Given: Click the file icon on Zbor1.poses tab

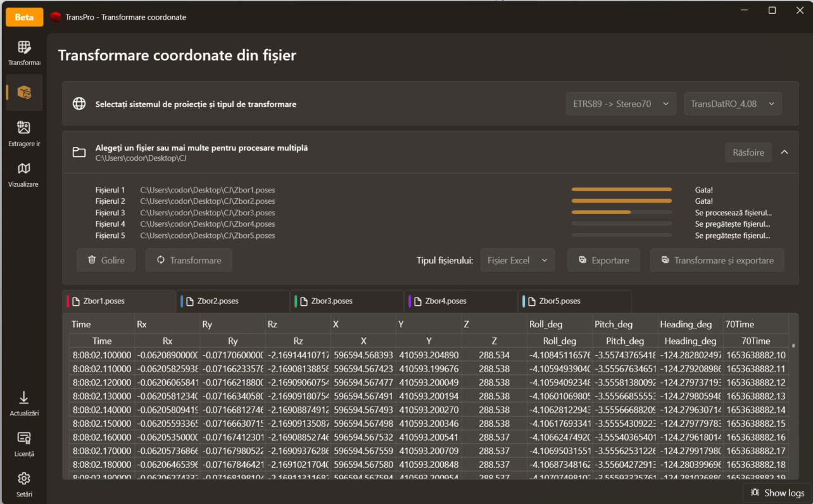Looking at the screenshot, I should [77, 301].
